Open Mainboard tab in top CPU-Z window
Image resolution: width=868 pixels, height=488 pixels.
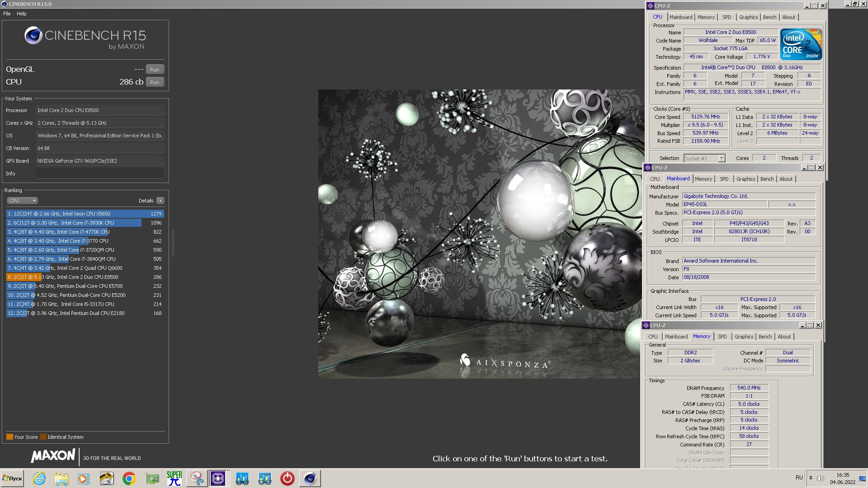click(x=681, y=17)
